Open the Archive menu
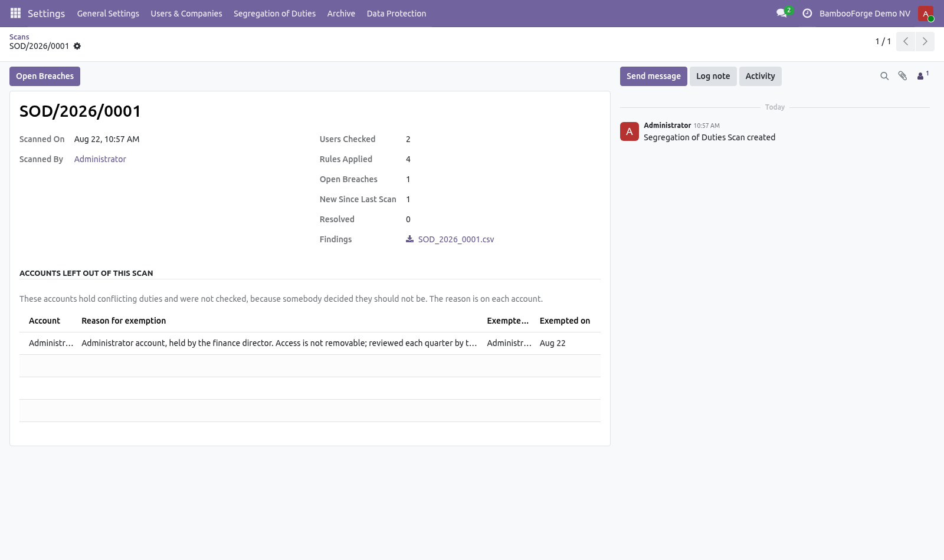The width and height of the screenshot is (944, 560). click(x=341, y=13)
